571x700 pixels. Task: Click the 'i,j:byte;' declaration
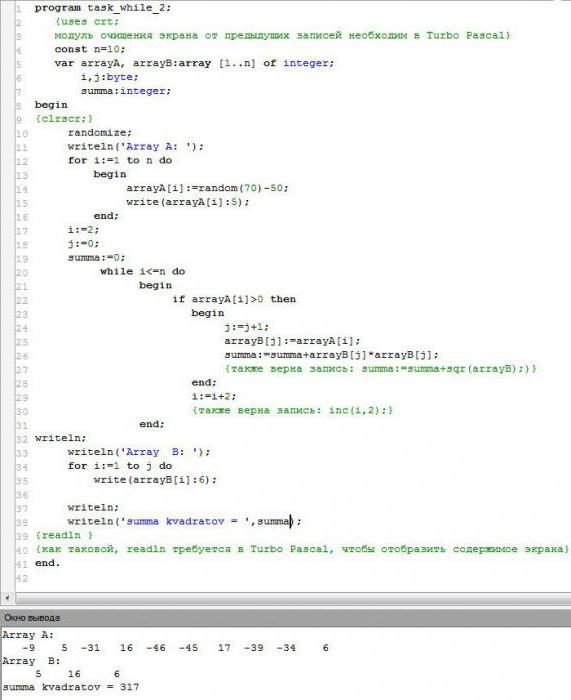pos(109,77)
